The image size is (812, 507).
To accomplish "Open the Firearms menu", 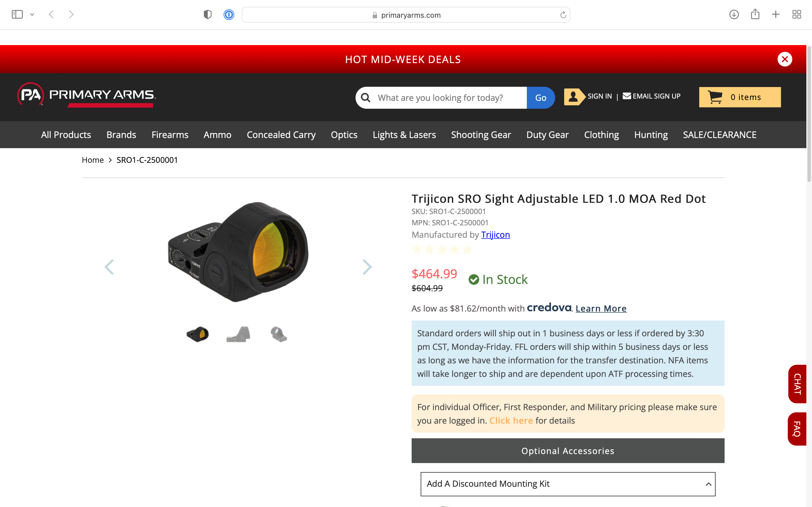I will (170, 135).
